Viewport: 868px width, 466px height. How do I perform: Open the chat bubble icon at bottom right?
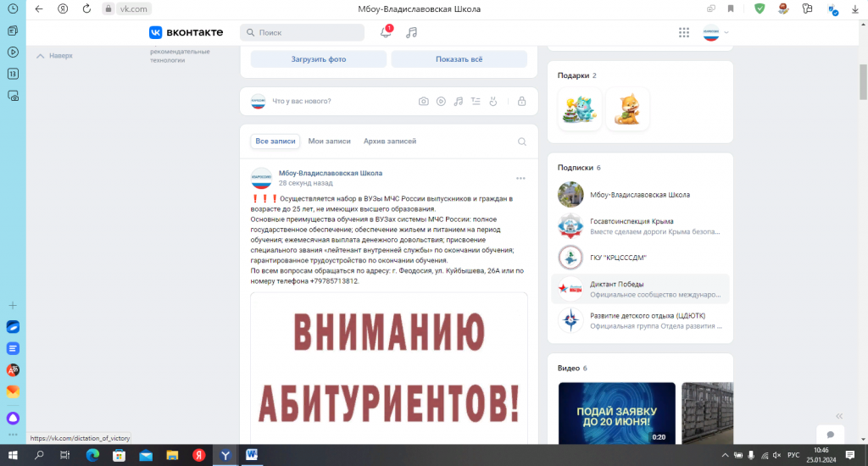(830, 434)
